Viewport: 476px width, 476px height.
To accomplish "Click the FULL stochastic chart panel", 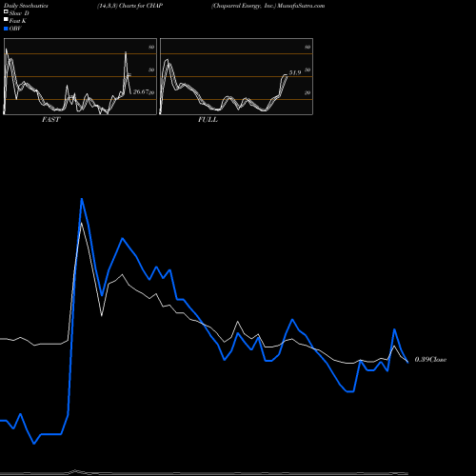I will tap(236, 76).
